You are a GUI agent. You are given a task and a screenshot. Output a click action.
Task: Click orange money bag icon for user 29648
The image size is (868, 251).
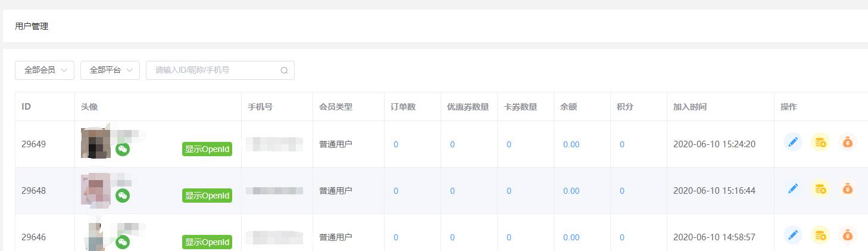click(x=848, y=189)
